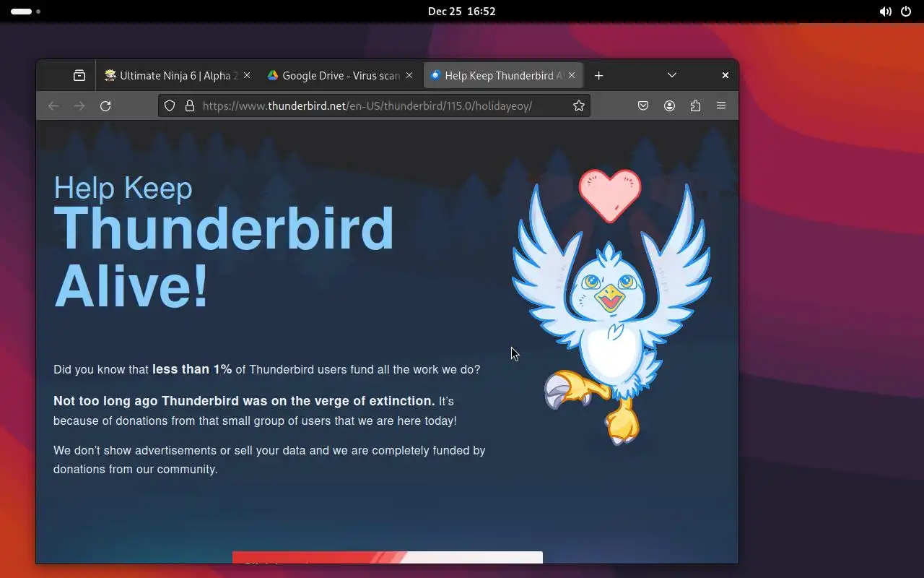Screen dimensions: 924x578
Task: Click the "Thunderbird Alive!" heading text
Action: point(224,257)
